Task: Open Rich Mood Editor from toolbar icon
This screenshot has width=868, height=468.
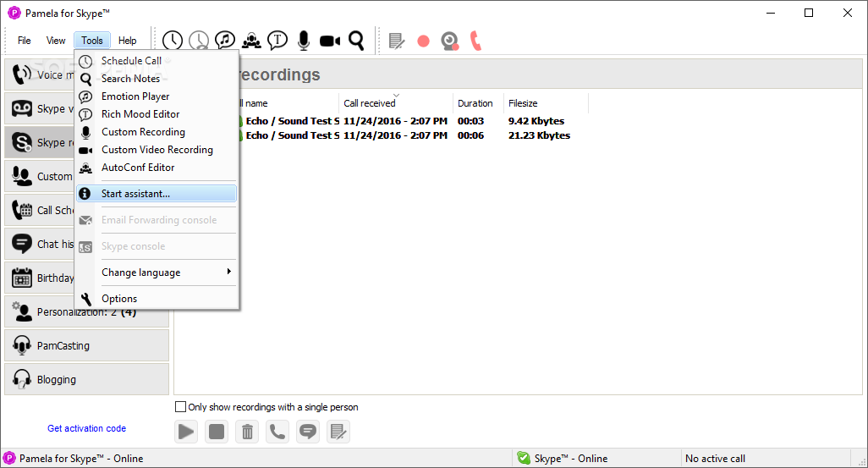Action: [x=277, y=41]
